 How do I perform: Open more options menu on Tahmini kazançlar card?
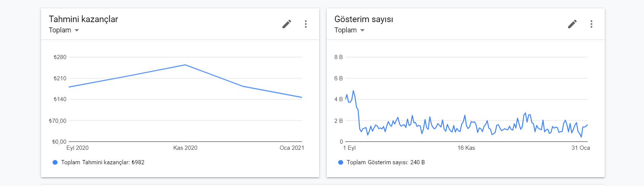[x=306, y=24]
